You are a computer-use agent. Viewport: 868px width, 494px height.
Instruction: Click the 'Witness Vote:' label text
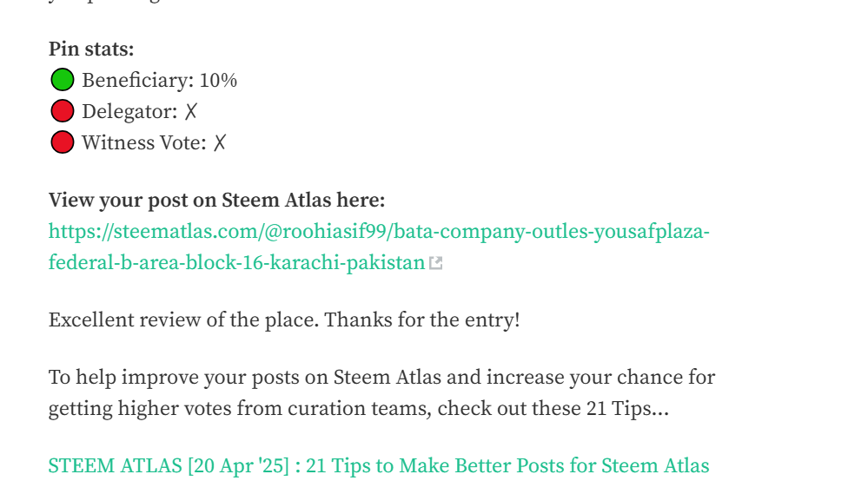pyautogui.click(x=143, y=142)
